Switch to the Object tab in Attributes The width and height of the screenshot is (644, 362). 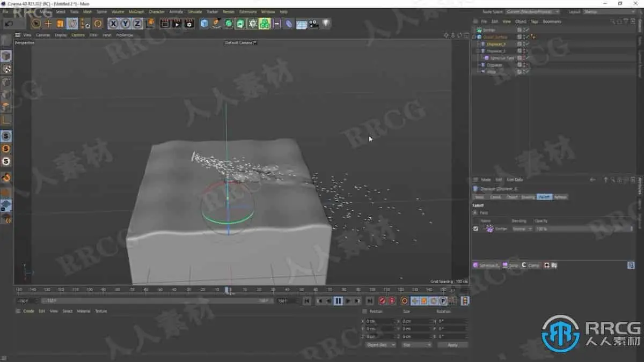tap(512, 197)
